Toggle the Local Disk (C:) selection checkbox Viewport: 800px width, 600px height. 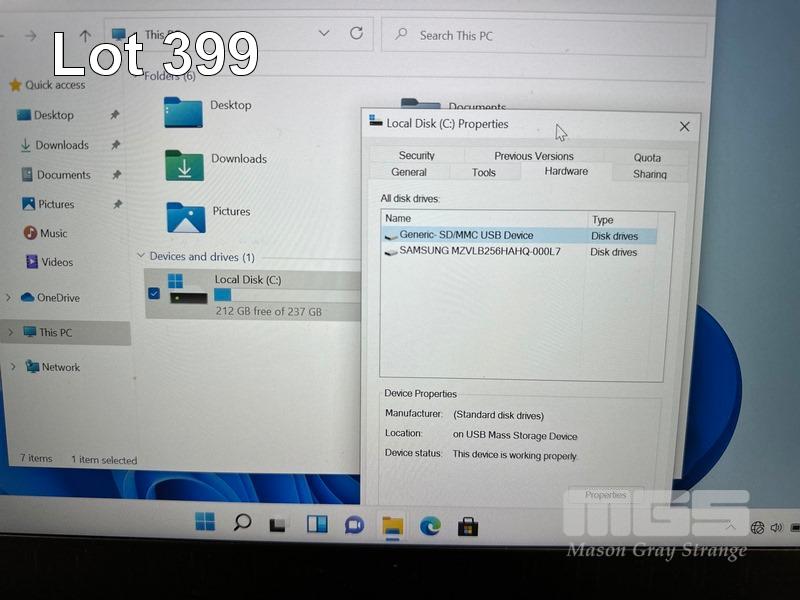tap(153, 293)
